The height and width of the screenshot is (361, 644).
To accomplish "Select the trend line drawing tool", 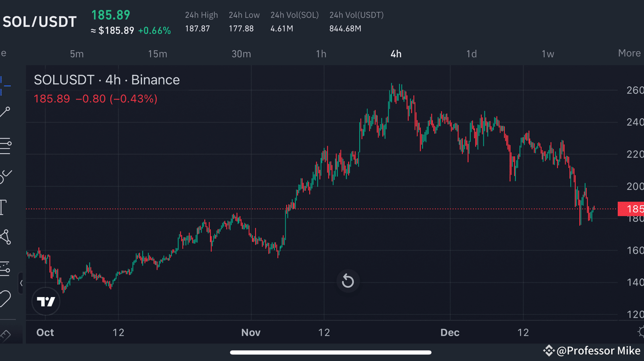I will pos(5,112).
